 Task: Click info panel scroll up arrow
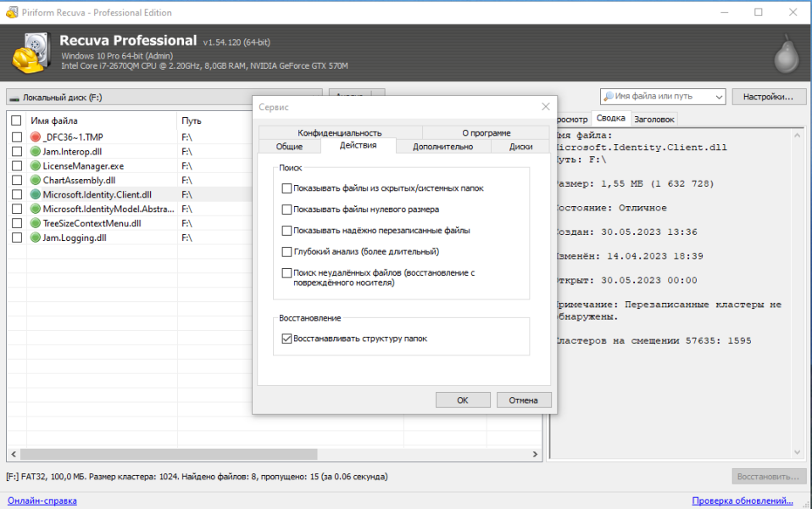(x=797, y=135)
